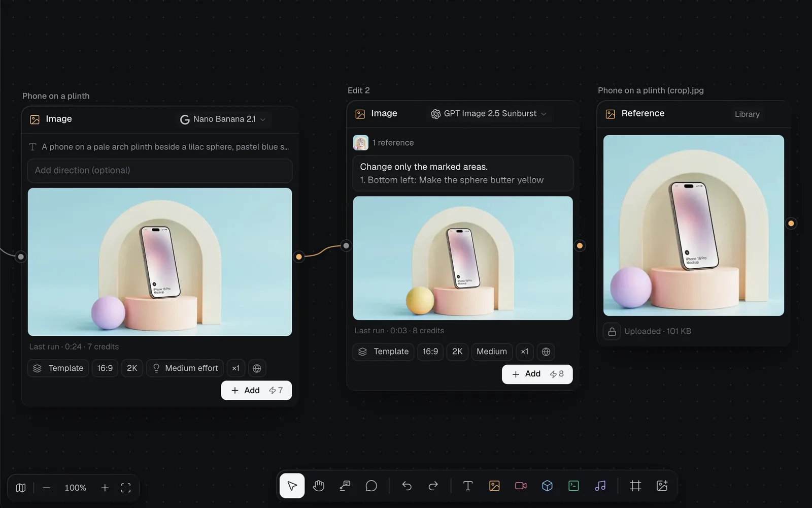Add the green terminal code node

tap(573, 486)
